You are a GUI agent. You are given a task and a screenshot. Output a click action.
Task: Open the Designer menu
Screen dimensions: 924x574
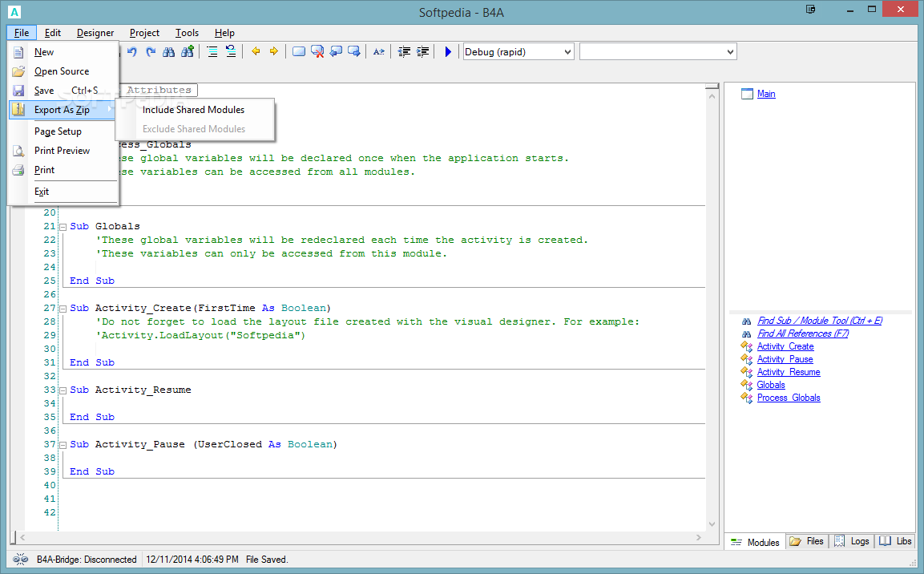95,33
